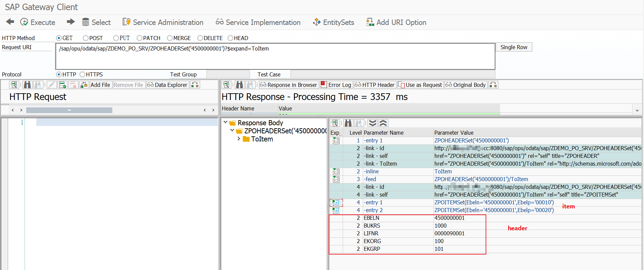Select the GET HTTP method

(x=59, y=38)
